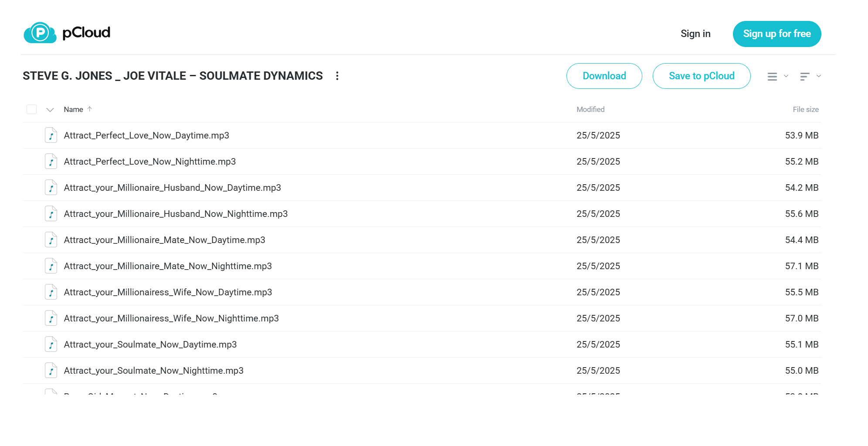868x446 pixels.
Task: Open the sort order icon
Action: pos(805,77)
